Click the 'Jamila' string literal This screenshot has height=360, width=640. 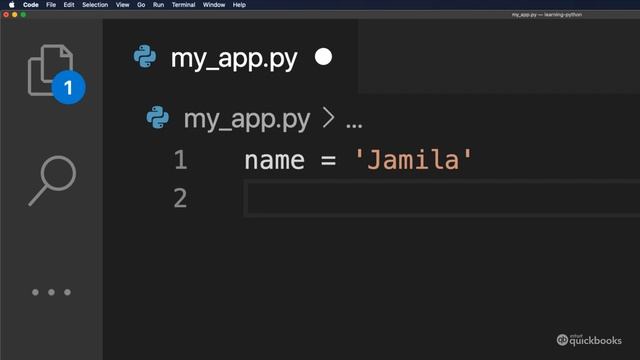pos(413,160)
